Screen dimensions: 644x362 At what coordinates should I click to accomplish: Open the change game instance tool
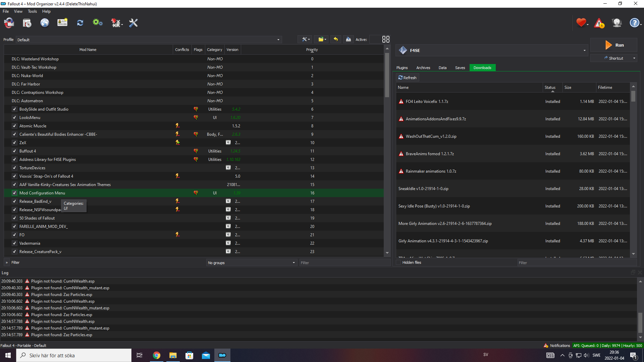click(x=9, y=23)
